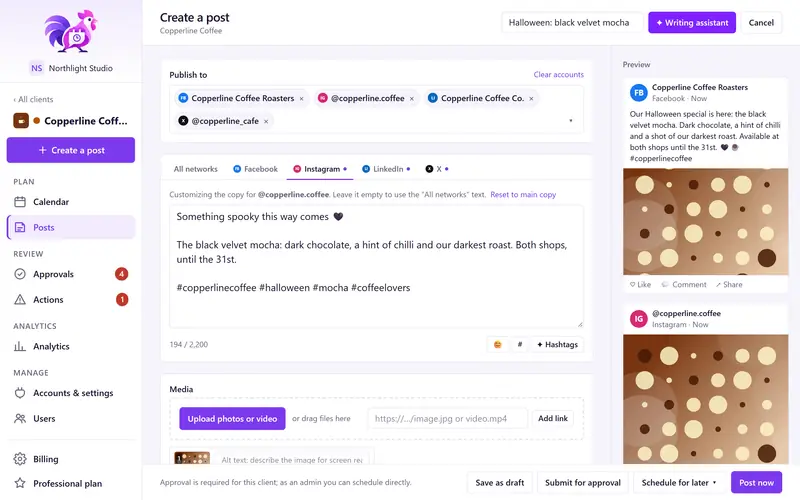Click Like in Facebook preview
Viewport: 800px width, 500px height.
[x=640, y=285]
